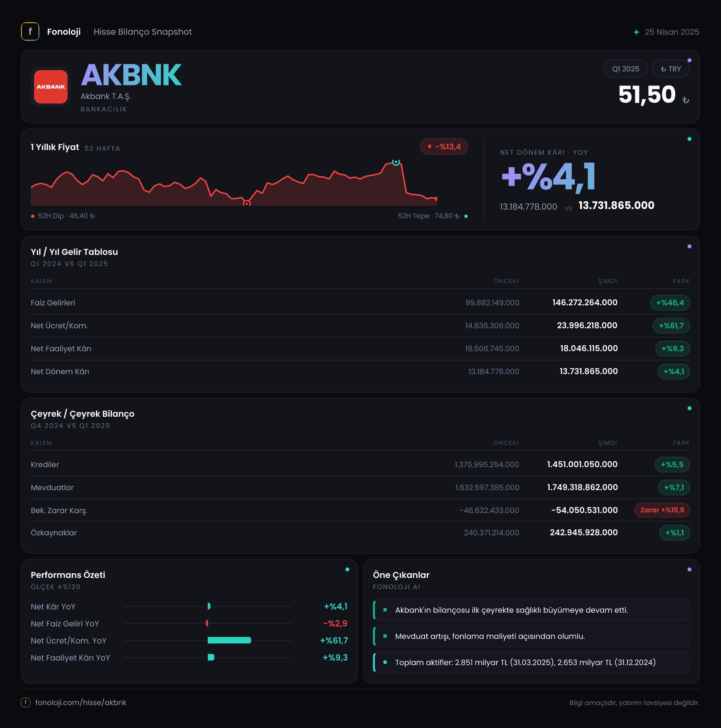Click the red dot before 52H Dip
Viewport: 721px width, 728px height.
[33, 216]
